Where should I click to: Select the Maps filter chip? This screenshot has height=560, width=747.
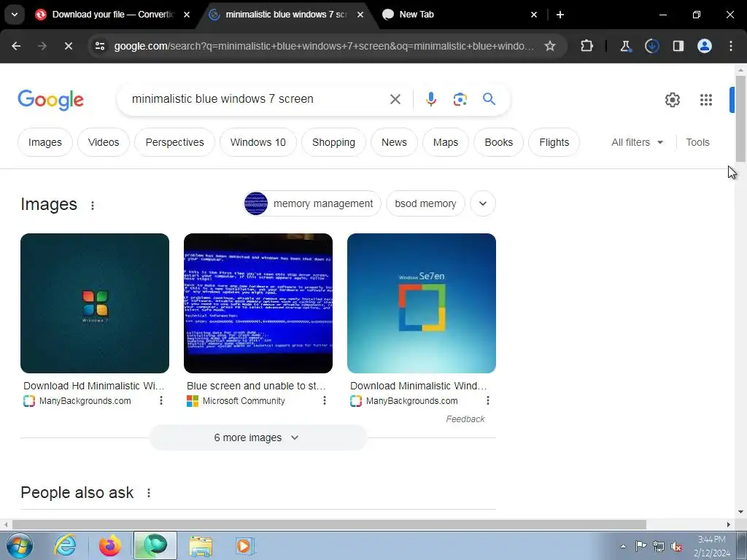(x=446, y=142)
